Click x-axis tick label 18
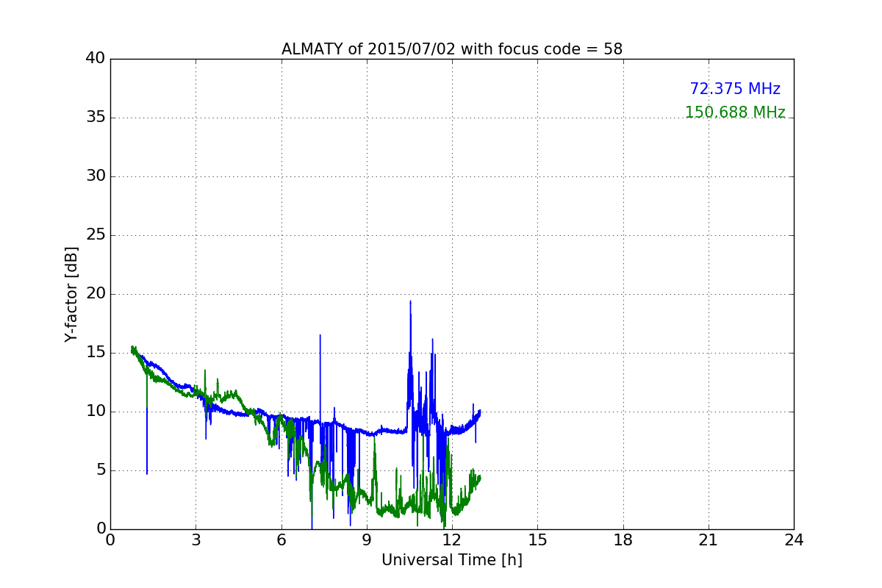 pyautogui.click(x=623, y=540)
